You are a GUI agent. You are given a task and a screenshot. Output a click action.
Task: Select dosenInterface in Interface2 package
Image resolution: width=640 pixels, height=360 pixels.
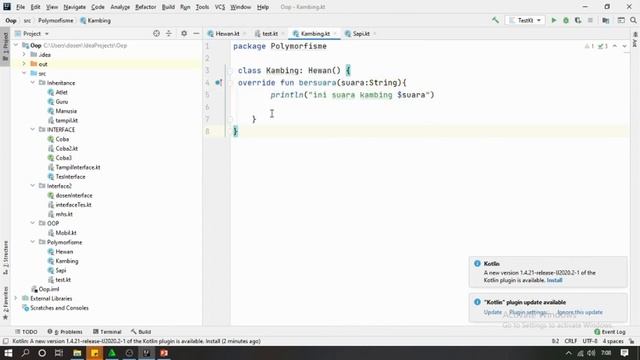tap(74, 195)
